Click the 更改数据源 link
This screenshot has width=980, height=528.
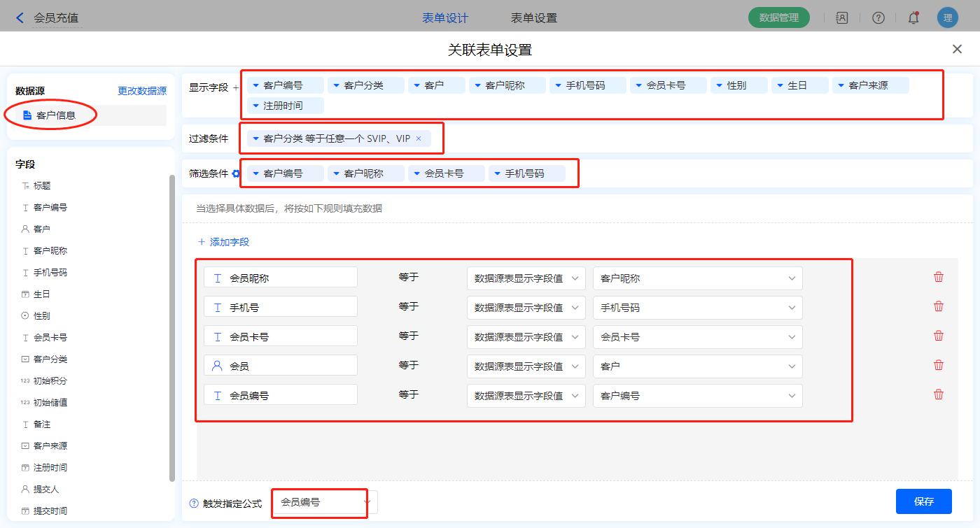click(x=142, y=91)
